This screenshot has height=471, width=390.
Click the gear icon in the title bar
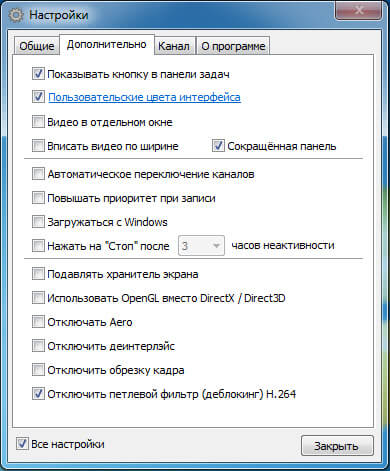coord(16,15)
